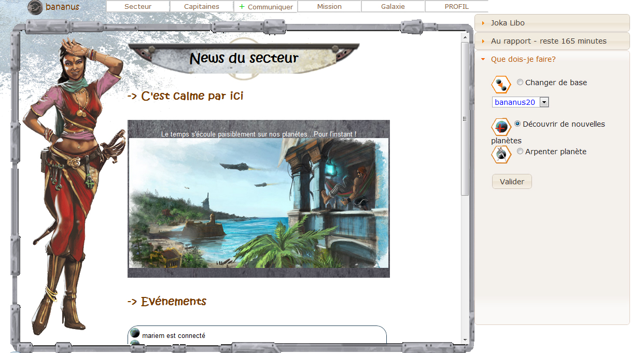Open the Secteur menu
The image size is (644, 353).
138,7
